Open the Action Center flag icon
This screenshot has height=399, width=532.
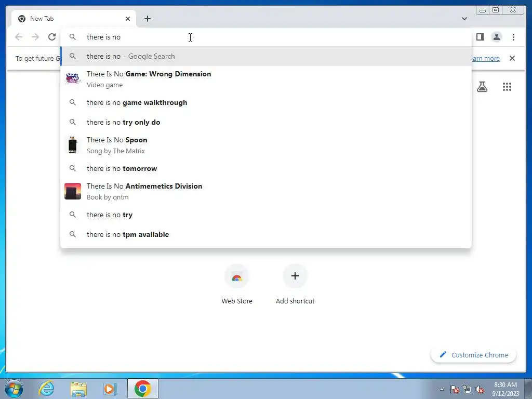tap(455, 389)
